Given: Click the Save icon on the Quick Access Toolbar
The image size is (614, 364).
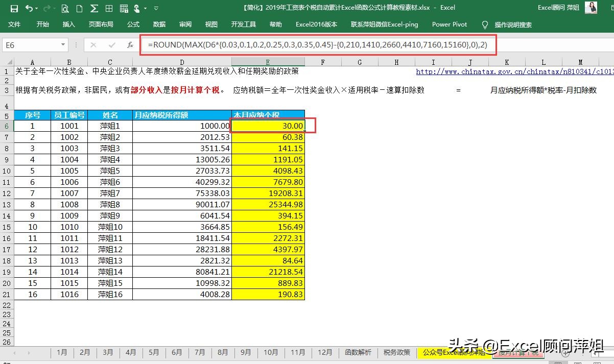Looking at the screenshot, I should pos(14,8).
